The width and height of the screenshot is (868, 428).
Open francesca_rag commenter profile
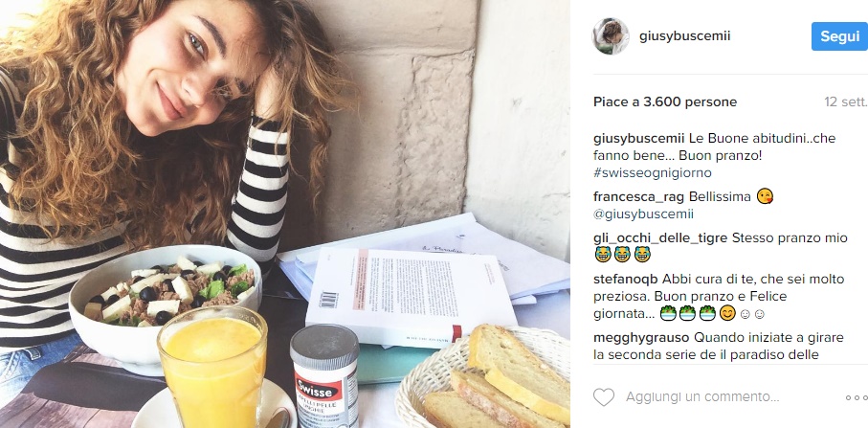[639, 197]
